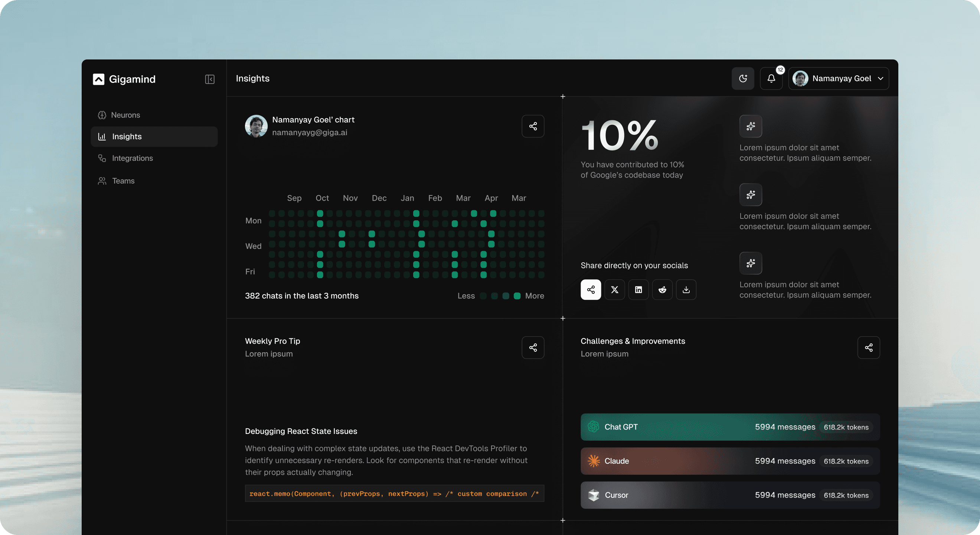
Task: Open Neurons in sidebar
Action: [x=125, y=115]
